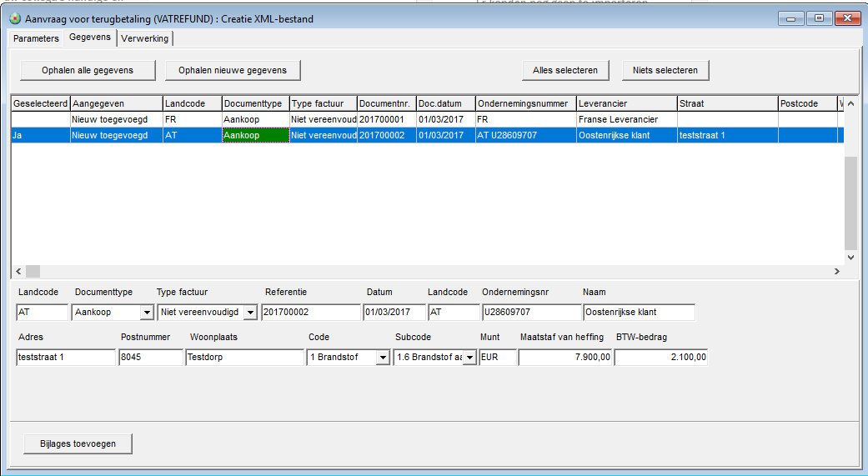868x476 pixels.
Task: Click the BTW-bedrag field 2.100,00
Action: pos(661,358)
